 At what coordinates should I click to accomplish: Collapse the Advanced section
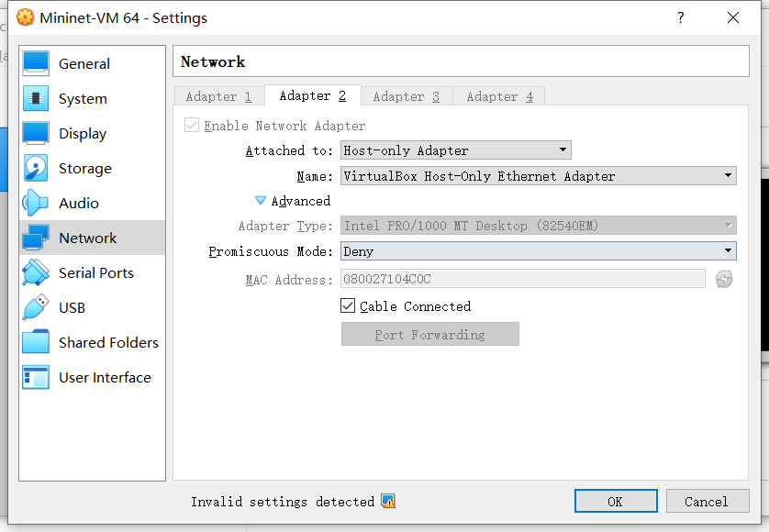(262, 201)
